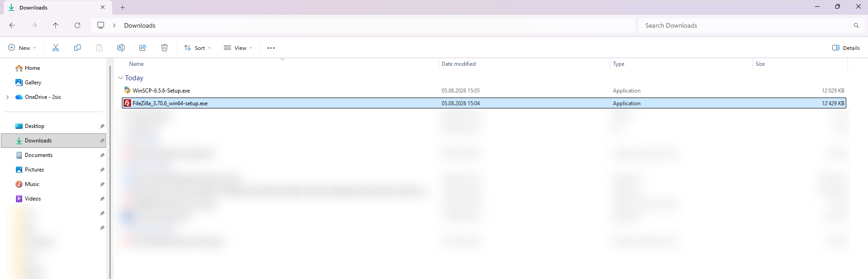
Task: Click date 05.08.2026 15:04 cell
Action: click(461, 103)
